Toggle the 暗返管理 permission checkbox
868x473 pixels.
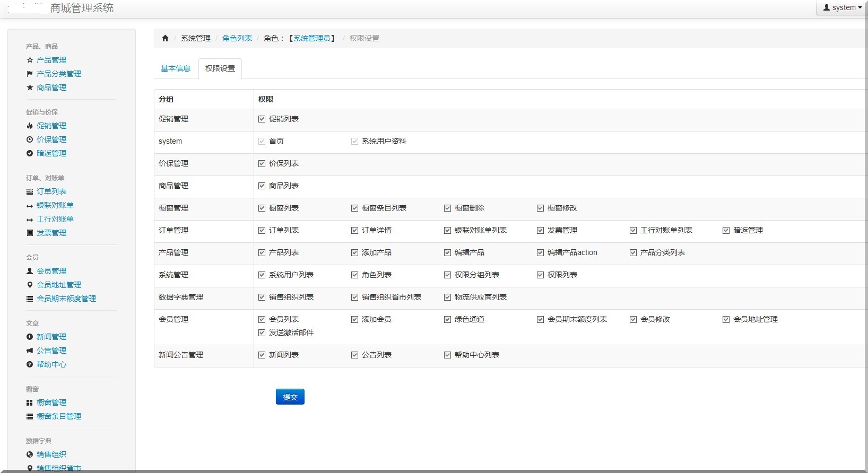[x=726, y=231]
